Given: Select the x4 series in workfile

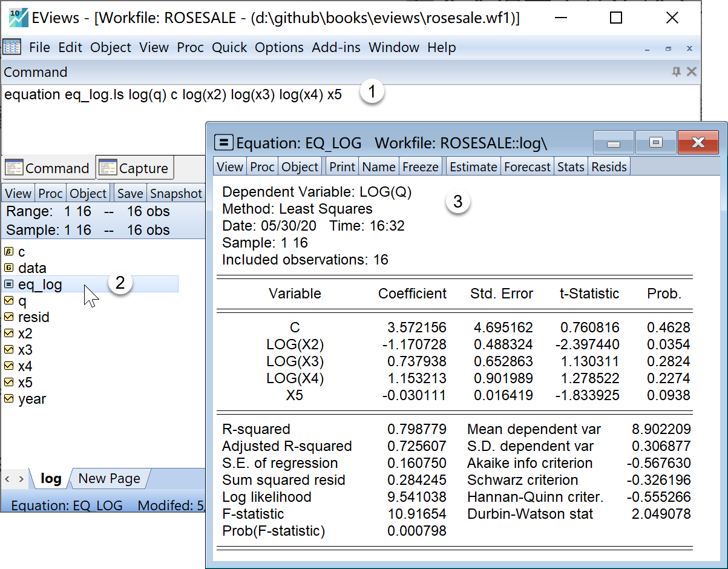Looking at the screenshot, I should click(25, 366).
